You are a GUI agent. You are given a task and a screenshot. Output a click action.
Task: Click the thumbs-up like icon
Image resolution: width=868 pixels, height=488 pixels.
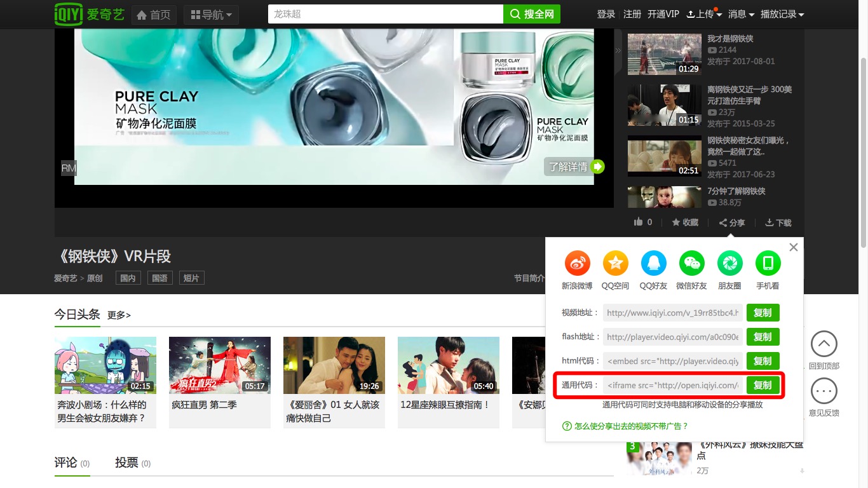pyautogui.click(x=638, y=222)
